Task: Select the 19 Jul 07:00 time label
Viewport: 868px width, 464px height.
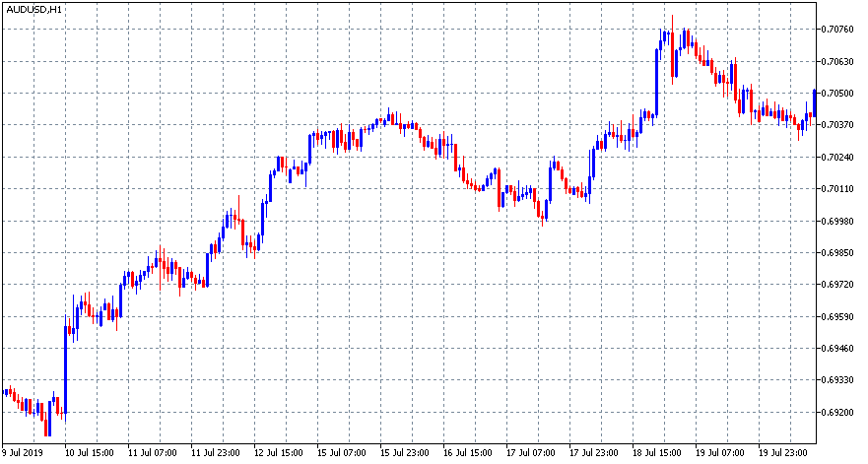Action: tap(721, 453)
